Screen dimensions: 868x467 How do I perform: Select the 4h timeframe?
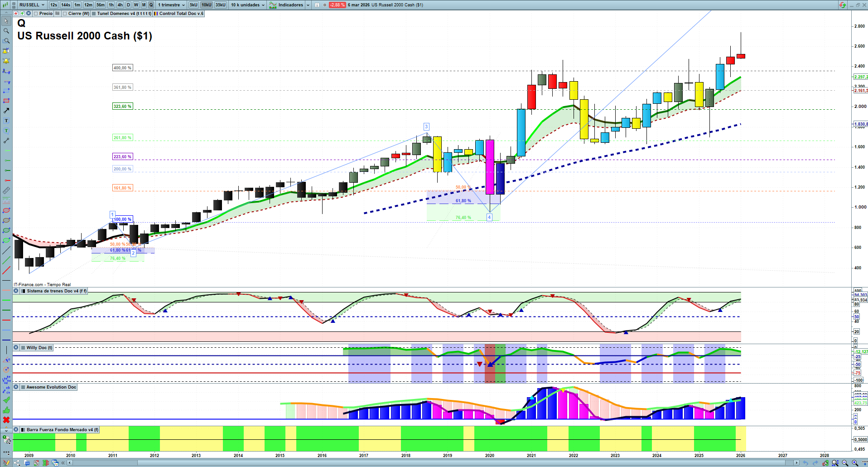click(120, 5)
